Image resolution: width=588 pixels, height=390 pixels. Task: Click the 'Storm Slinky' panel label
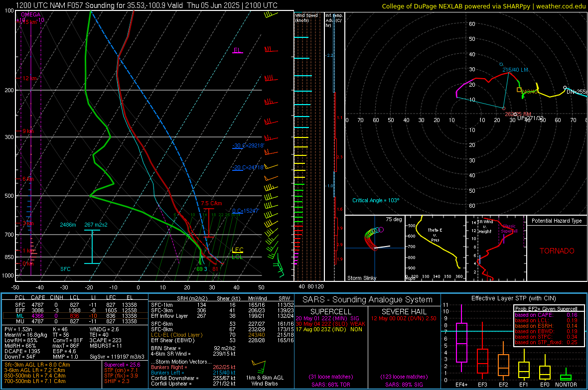click(x=361, y=278)
